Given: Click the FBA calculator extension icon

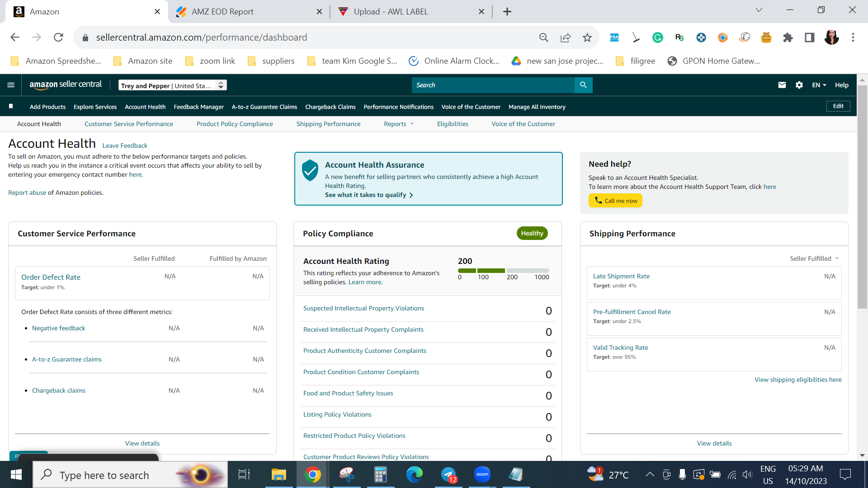Looking at the screenshot, I should [x=614, y=38].
